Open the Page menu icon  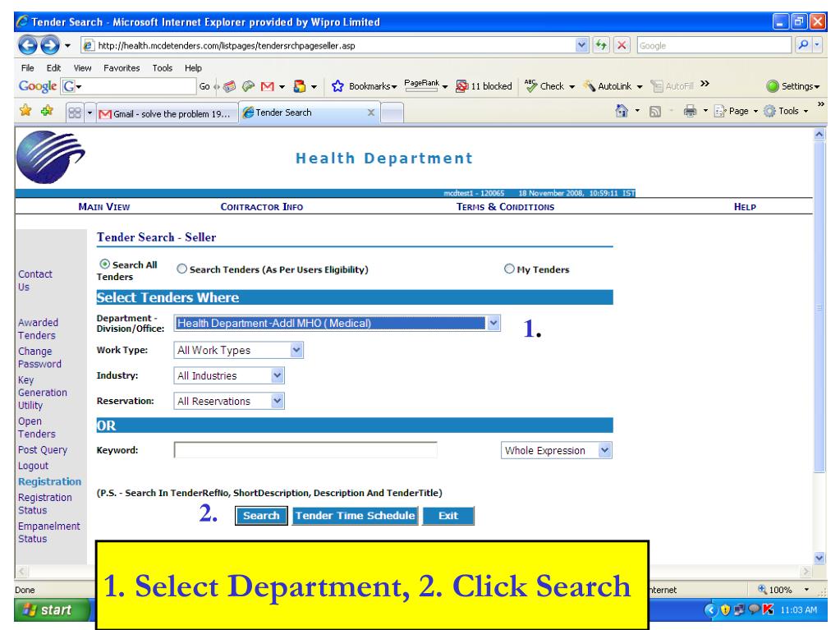point(719,112)
